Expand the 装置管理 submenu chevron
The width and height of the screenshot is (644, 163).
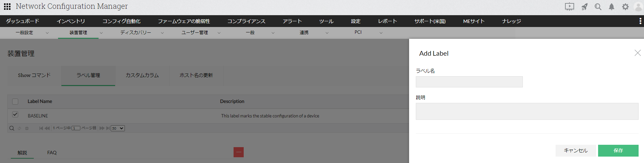101,33
